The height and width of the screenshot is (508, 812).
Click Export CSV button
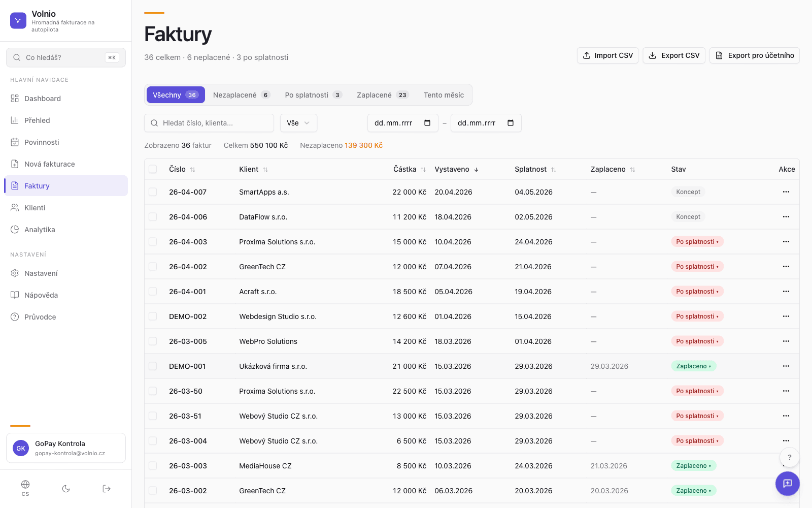(674, 55)
